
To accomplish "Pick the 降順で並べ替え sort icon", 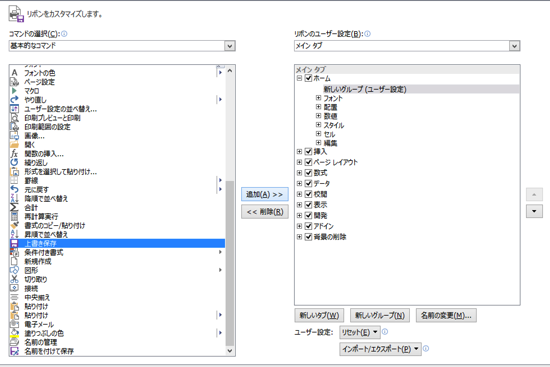I will (14, 199).
